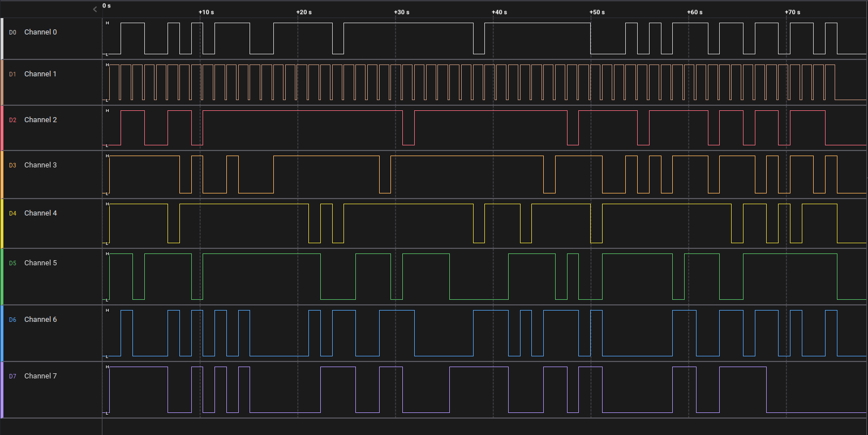Collapse the channel sidebar with the chevron arrow
Image resolution: width=868 pixels, height=435 pixels.
click(x=95, y=9)
